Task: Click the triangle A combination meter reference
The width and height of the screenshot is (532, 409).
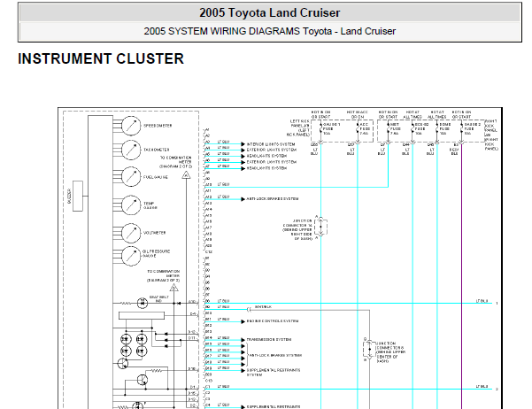Action: 186,175
